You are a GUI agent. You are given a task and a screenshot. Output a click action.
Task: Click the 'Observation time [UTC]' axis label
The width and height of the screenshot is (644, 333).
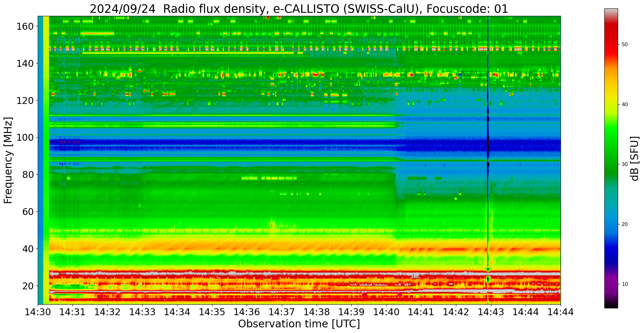(x=299, y=324)
